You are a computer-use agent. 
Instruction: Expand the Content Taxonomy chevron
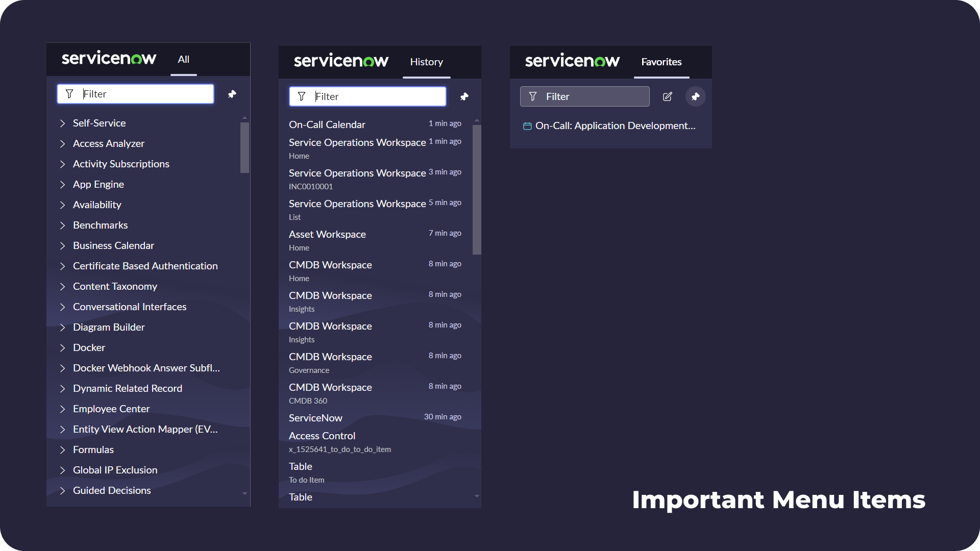62,286
